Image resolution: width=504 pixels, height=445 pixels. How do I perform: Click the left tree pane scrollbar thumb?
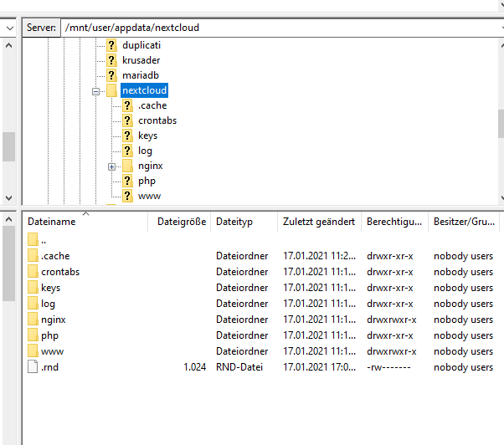[x=9, y=146]
